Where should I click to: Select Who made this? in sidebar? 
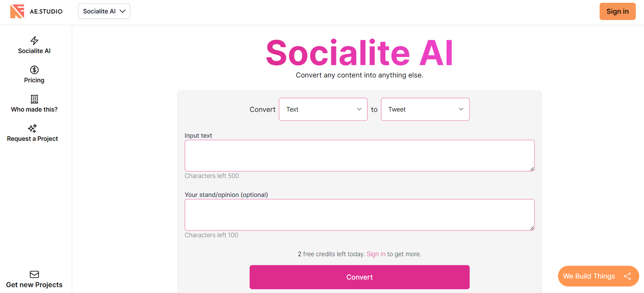(x=34, y=109)
